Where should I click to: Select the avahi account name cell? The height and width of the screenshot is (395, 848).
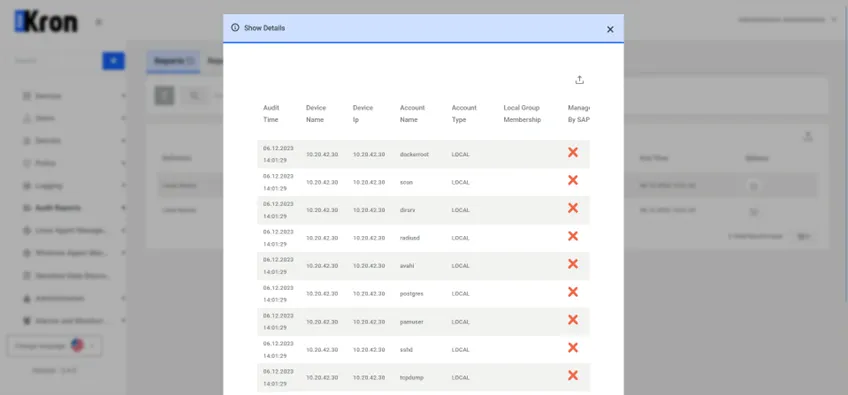[x=407, y=266]
